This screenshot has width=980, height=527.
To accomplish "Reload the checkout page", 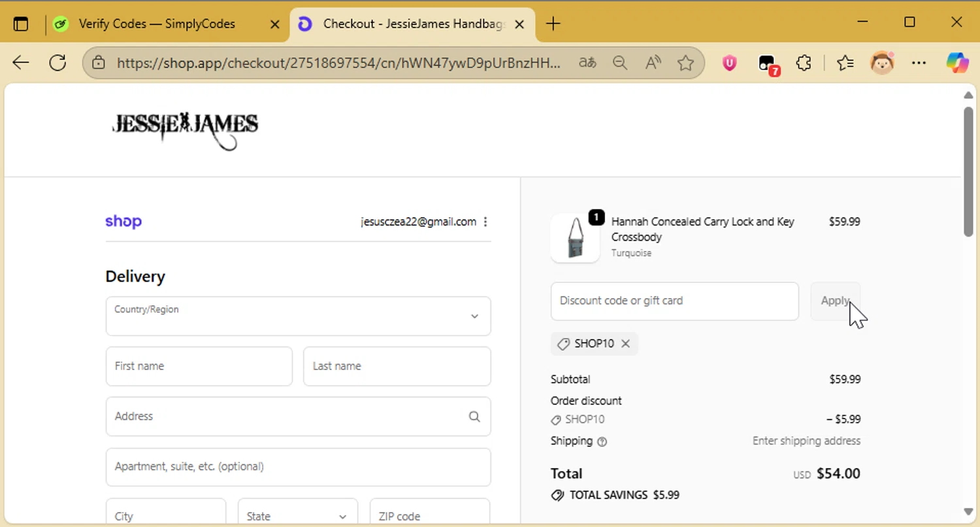I will coord(57,63).
